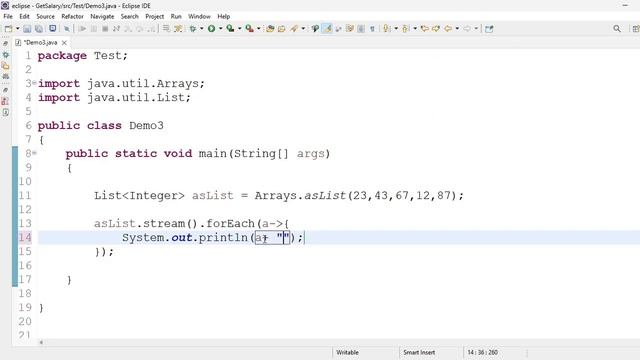The height and width of the screenshot is (360, 640).
Task: Click the Open Type toolbar icon
Action: pos(270,29)
